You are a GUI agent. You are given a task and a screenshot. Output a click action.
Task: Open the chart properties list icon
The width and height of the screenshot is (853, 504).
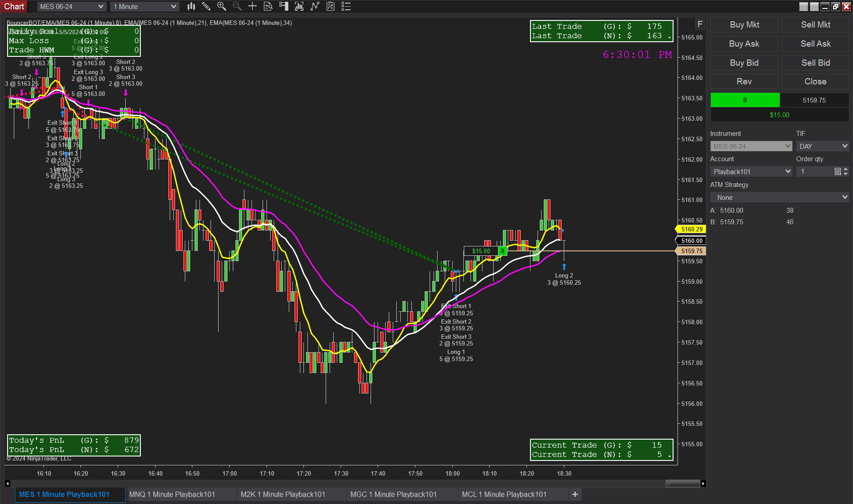[346, 6]
